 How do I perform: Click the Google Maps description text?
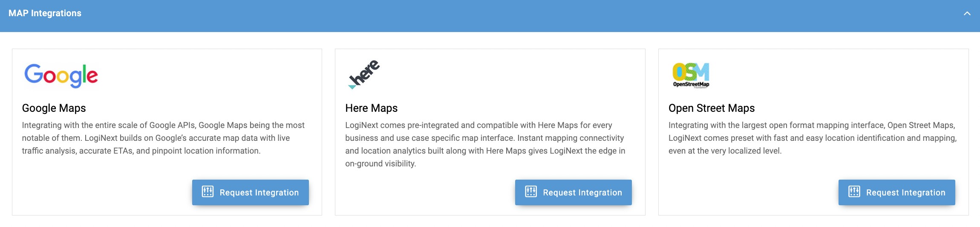coord(163,138)
